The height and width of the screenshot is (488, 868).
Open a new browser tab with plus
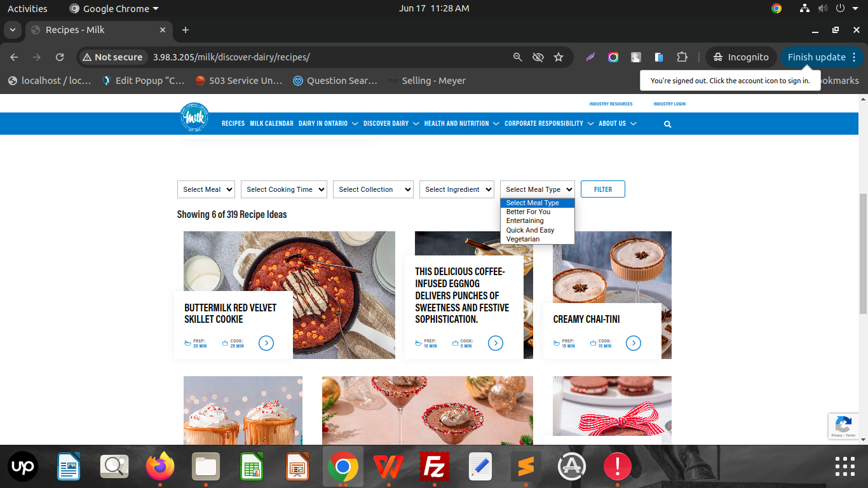click(x=186, y=30)
